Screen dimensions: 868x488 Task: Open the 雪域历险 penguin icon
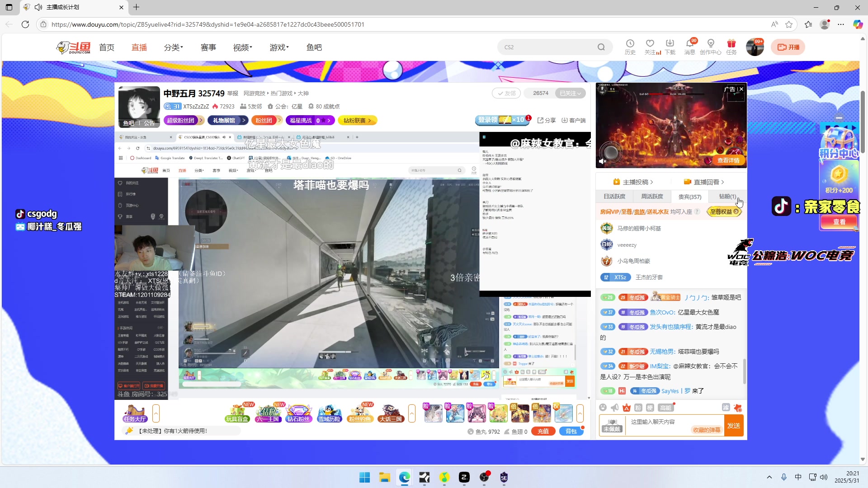[x=329, y=413]
